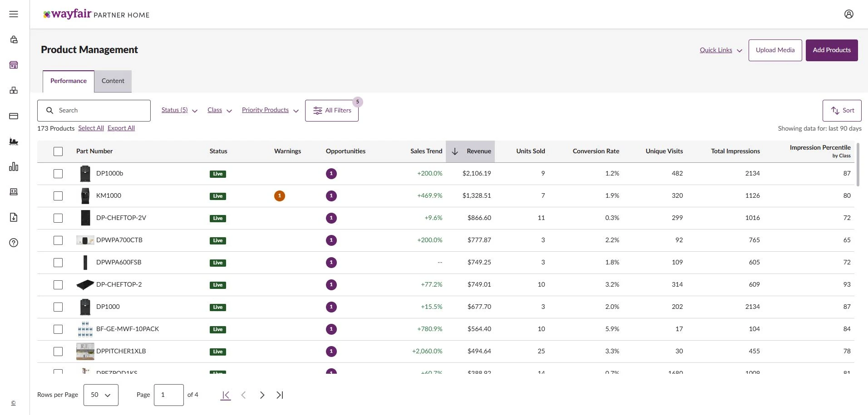Open the hamburger navigation menu
This screenshot has height=415, width=868.
(14, 14)
